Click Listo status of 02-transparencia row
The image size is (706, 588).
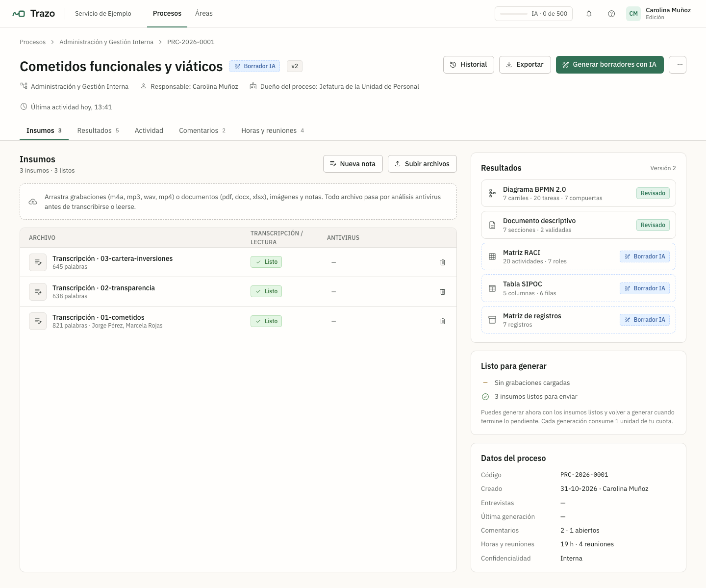pyautogui.click(x=266, y=291)
